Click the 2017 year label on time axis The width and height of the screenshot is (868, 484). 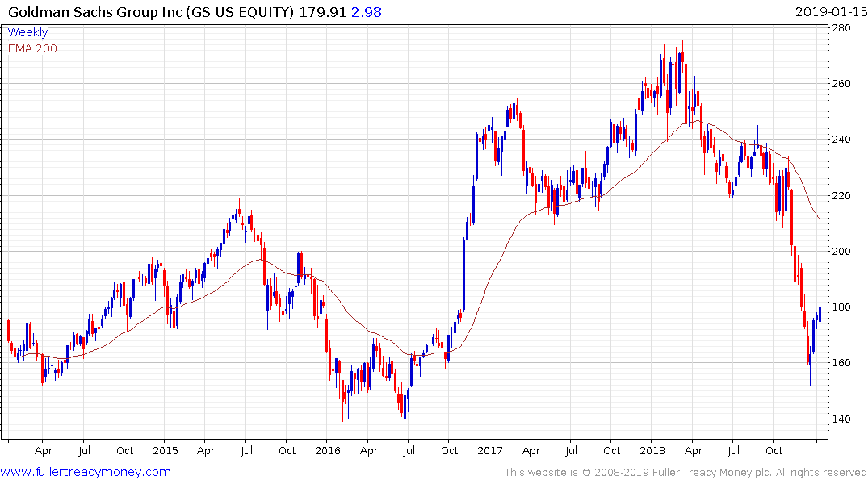[490, 451]
